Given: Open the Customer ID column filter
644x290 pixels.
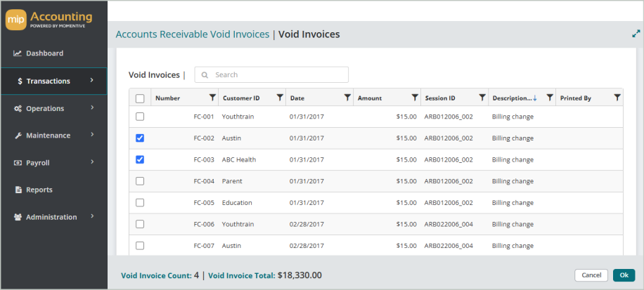Looking at the screenshot, I should click(280, 98).
